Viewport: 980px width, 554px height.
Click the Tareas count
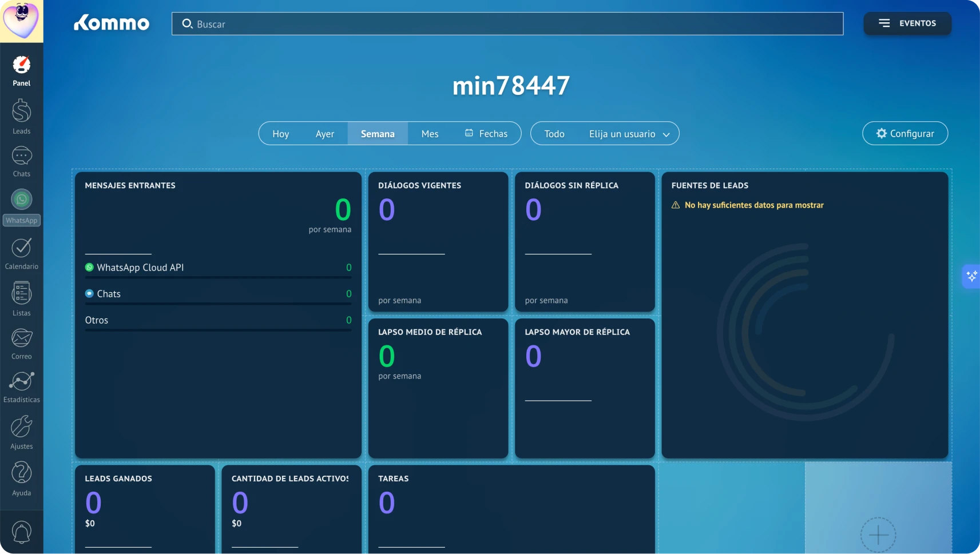pyautogui.click(x=387, y=503)
